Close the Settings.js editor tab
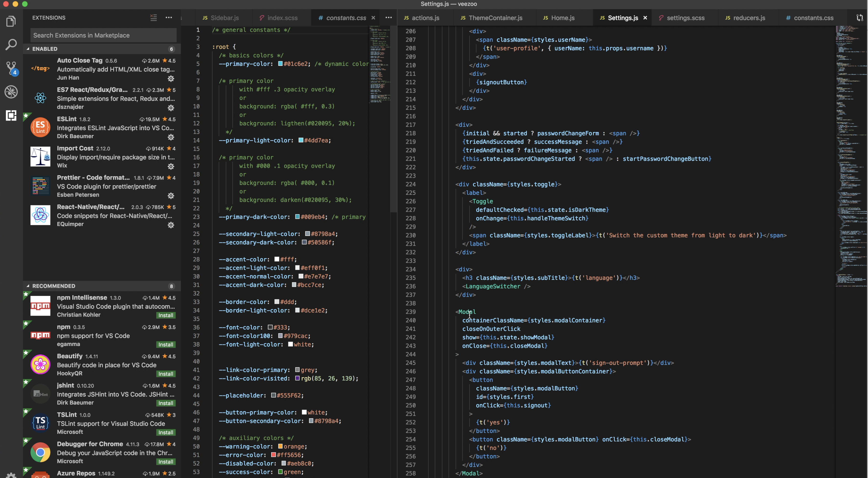Screen dimensions: 868x478 pos(645,18)
